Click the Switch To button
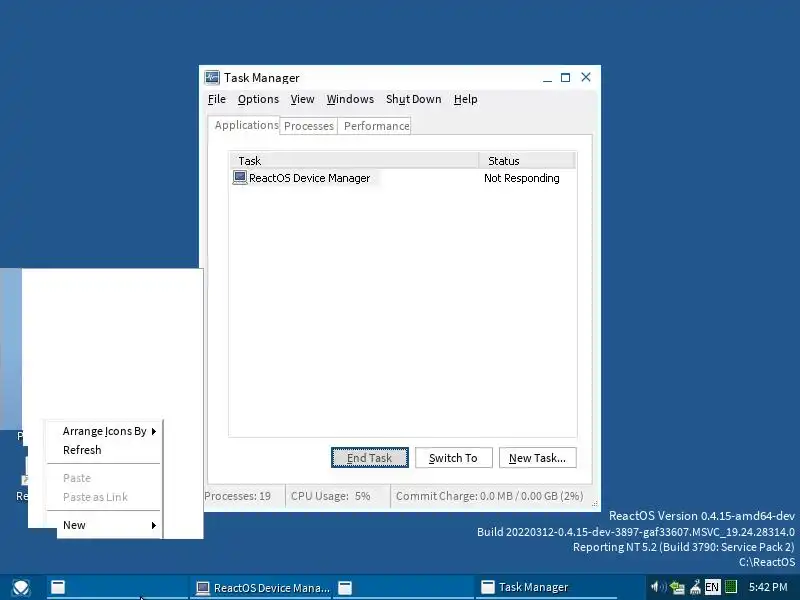 coord(454,458)
